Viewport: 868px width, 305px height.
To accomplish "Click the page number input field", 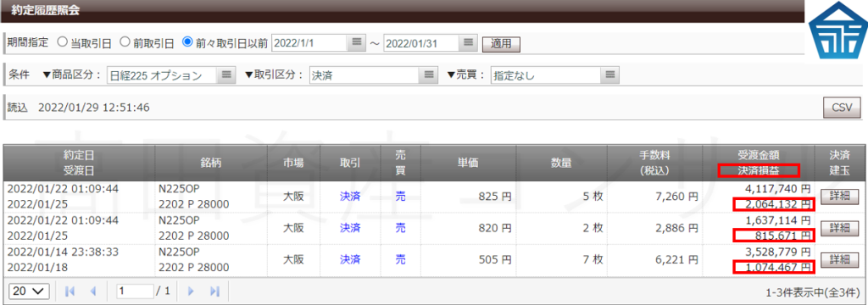I will 135,291.
